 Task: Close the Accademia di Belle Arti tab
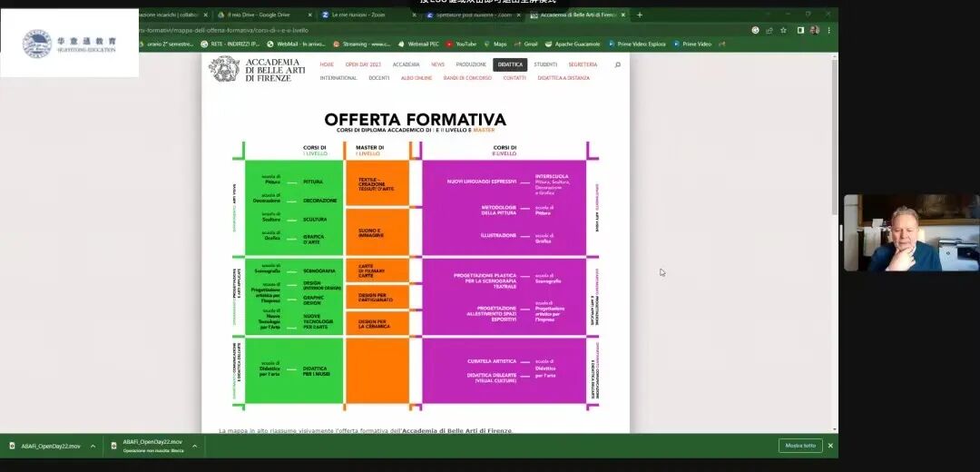pos(622,15)
